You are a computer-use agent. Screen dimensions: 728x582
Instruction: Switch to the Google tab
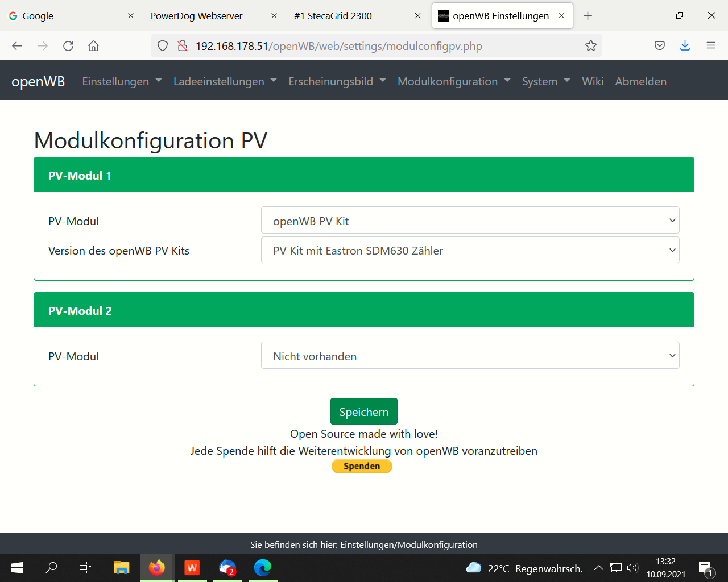pos(72,16)
